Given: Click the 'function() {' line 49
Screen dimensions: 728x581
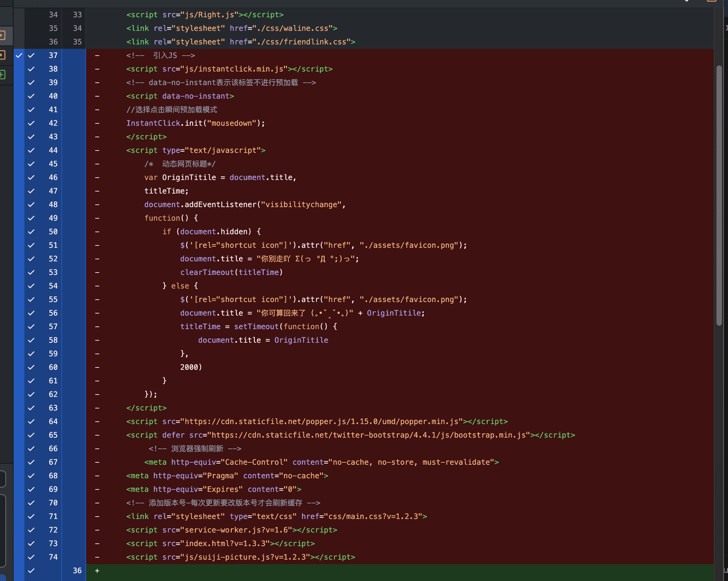Looking at the screenshot, I should point(171,218).
